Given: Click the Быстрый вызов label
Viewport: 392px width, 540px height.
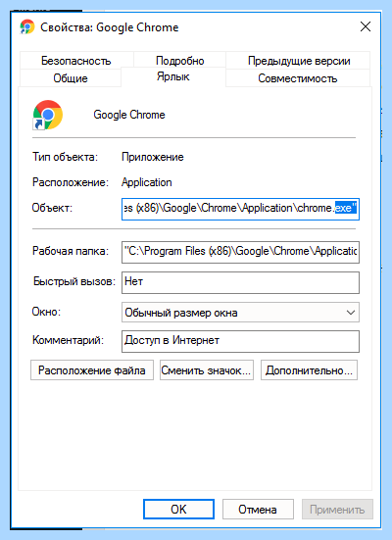Looking at the screenshot, I should coord(74,281).
